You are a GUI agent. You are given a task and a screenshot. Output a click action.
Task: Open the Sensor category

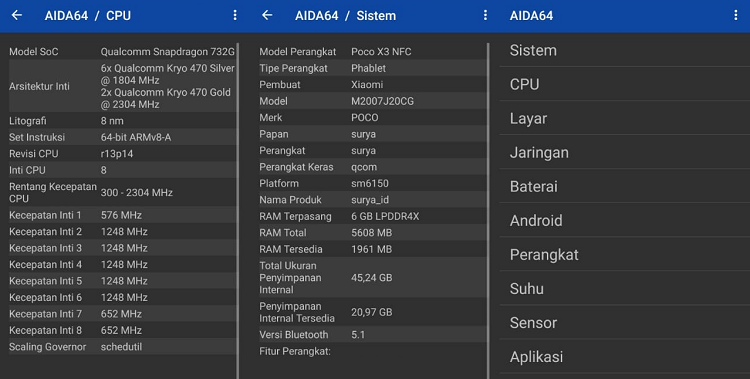tap(625, 323)
